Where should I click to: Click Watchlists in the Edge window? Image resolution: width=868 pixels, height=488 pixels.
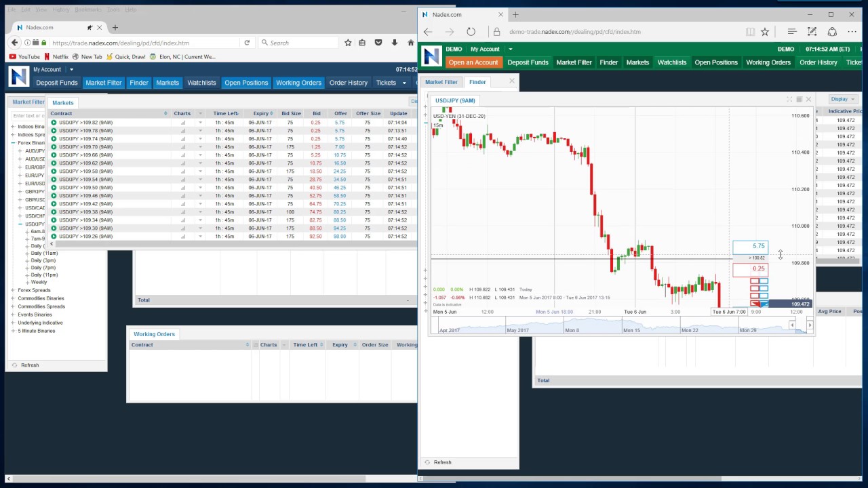672,62
